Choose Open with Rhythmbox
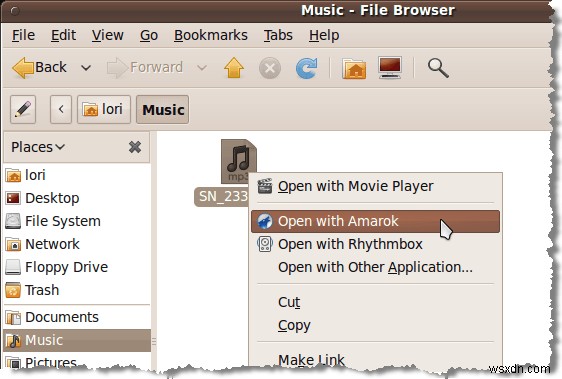This screenshot has height=379, width=562. click(375, 244)
